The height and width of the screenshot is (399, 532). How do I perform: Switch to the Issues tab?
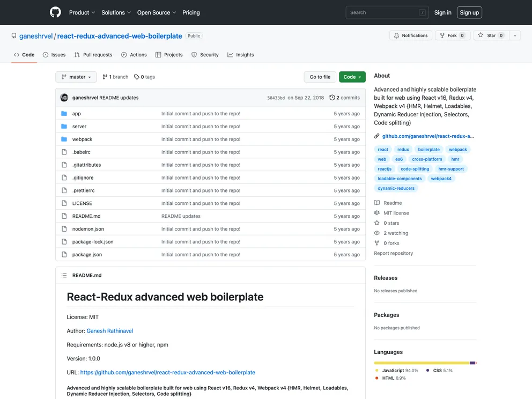coord(54,55)
